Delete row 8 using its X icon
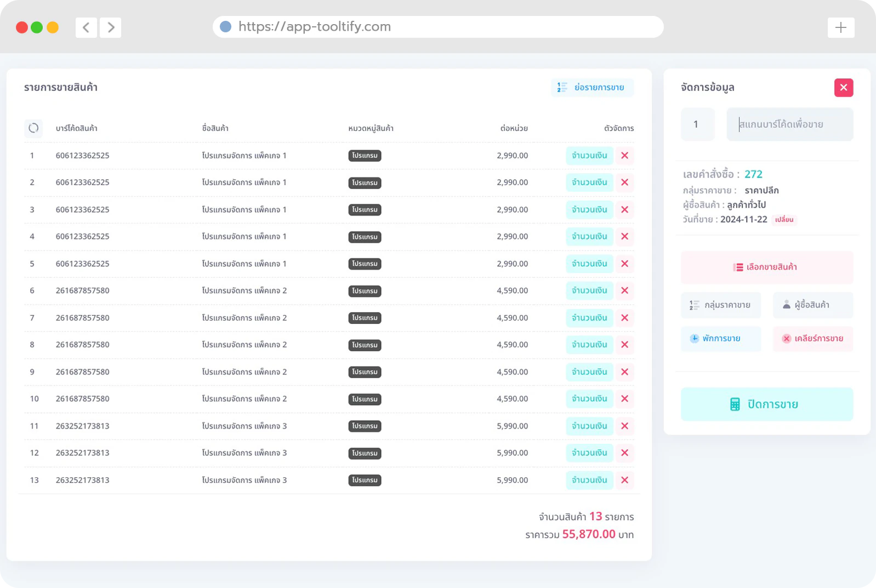Image resolution: width=876 pixels, height=588 pixels. pyautogui.click(x=624, y=345)
